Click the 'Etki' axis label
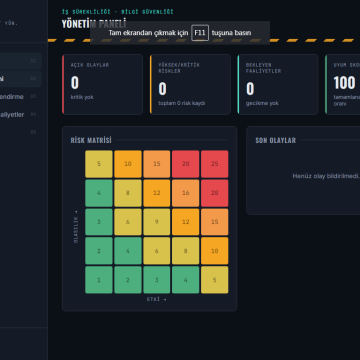Image resolution: width=360 pixels, height=360 pixels. click(x=156, y=299)
